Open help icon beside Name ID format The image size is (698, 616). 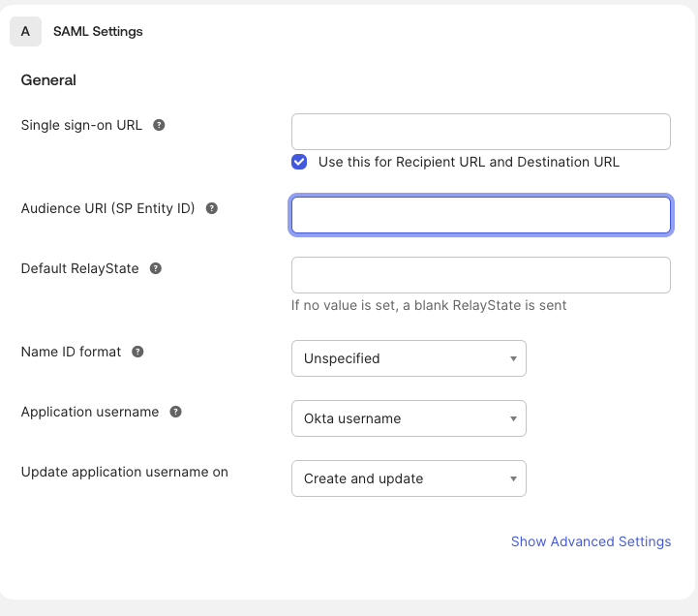(x=137, y=352)
